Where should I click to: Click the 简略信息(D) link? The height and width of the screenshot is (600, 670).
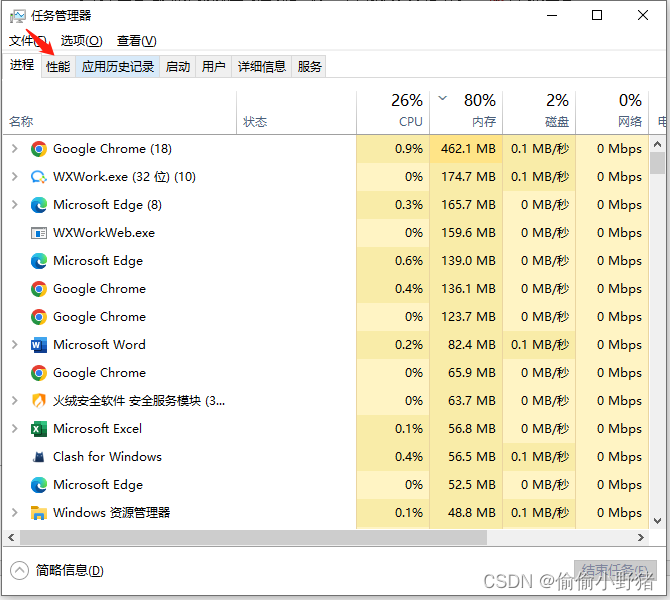tap(70, 571)
